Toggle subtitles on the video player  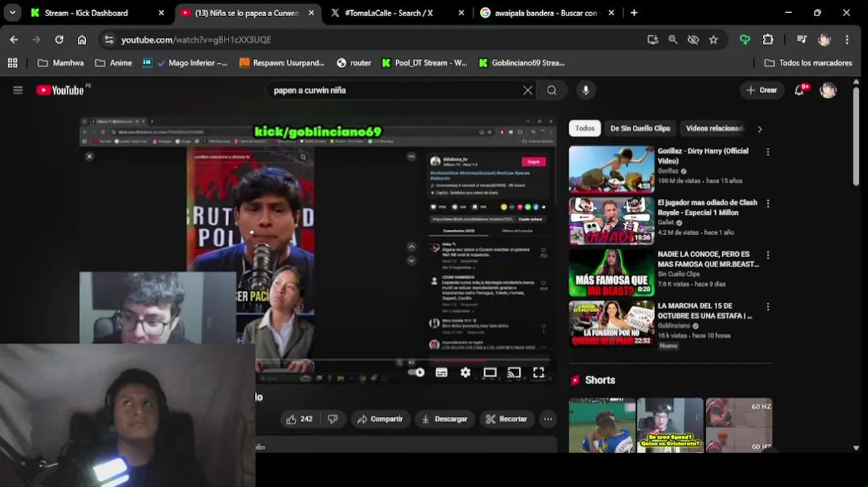(441, 372)
